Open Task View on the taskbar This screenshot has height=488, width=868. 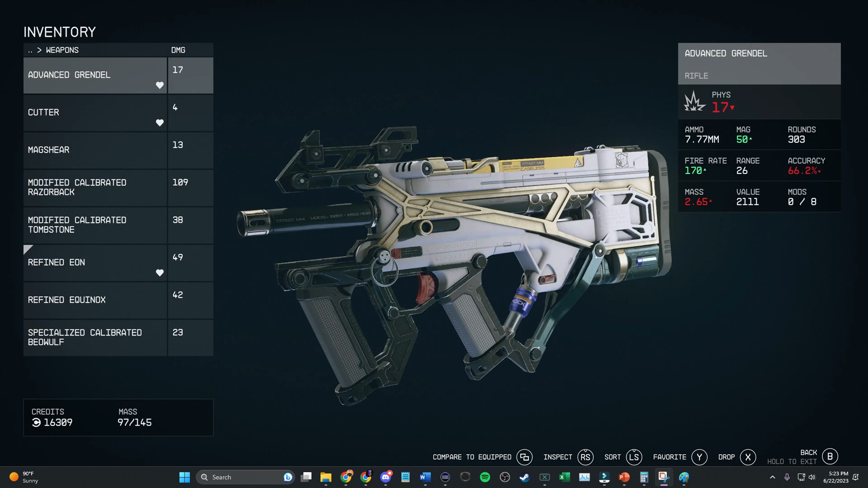pyautogui.click(x=306, y=477)
